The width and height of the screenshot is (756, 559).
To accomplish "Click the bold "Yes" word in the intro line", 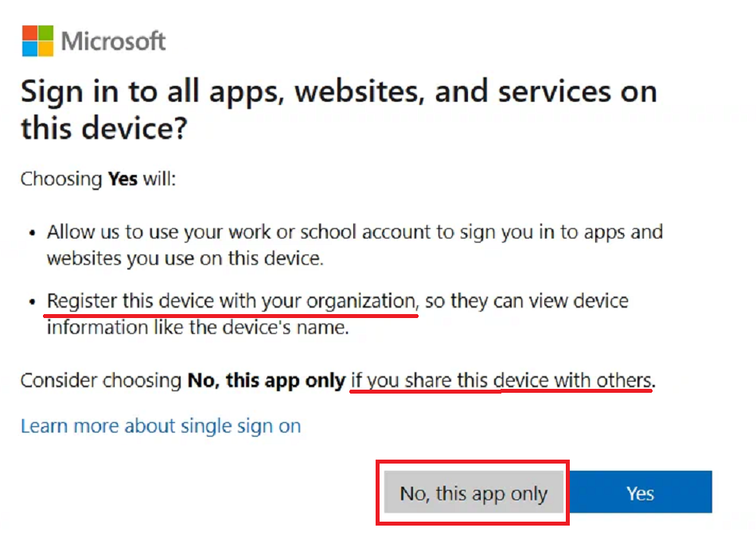I will (123, 178).
